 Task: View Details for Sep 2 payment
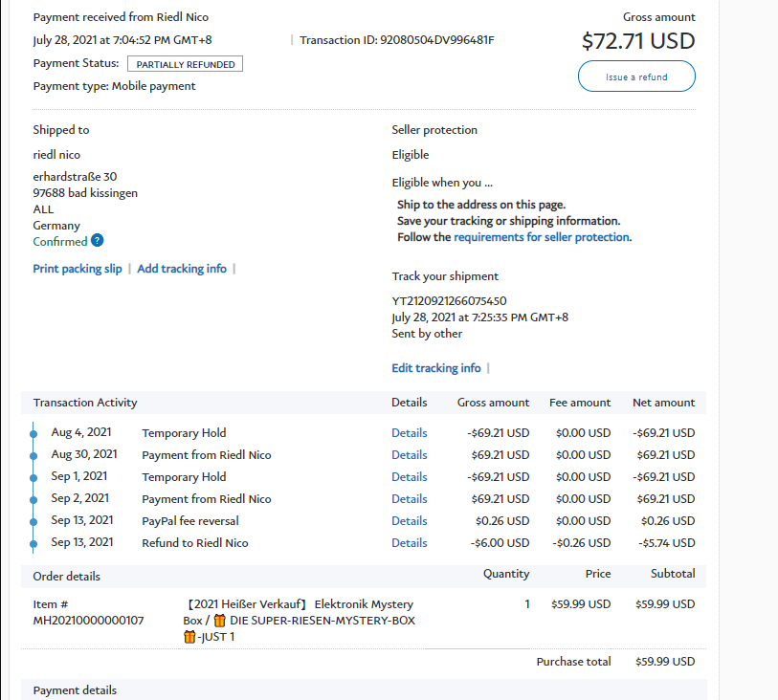tap(409, 499)
